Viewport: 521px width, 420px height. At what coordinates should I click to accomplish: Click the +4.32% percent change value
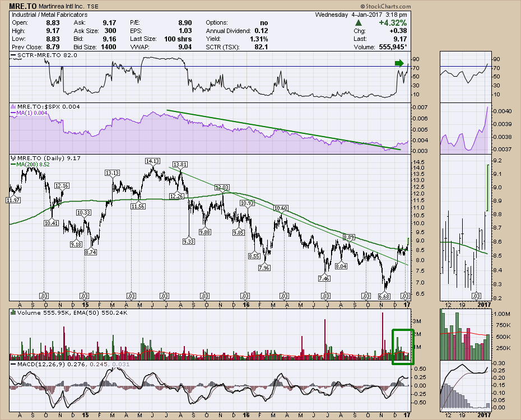pos(393,22)
